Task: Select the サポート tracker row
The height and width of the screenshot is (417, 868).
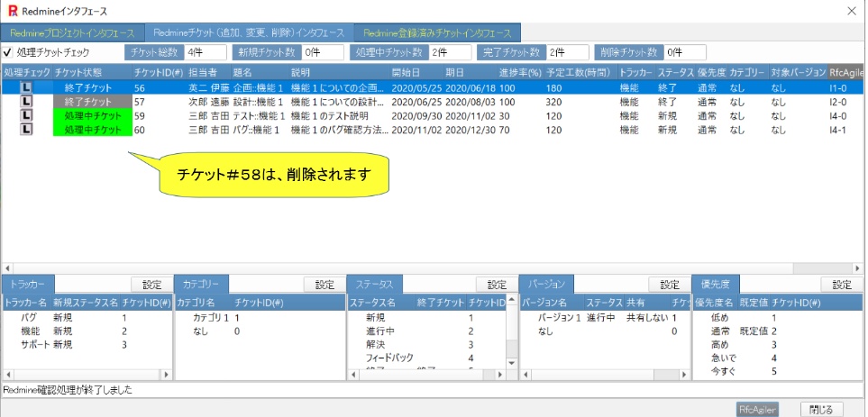Action: click(87, 345)
